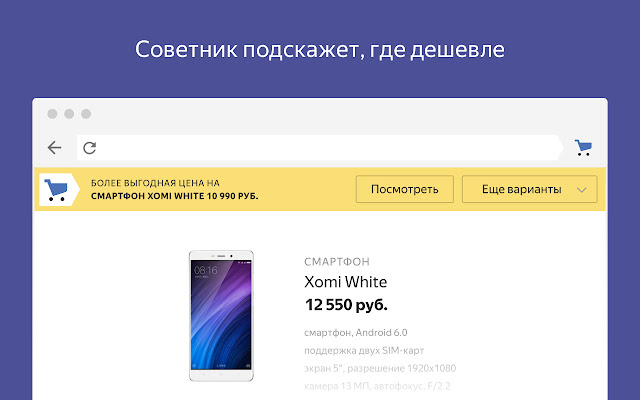Click the third gray window dot
Image resolution: width=640 pixels, height=400 pixels.
click(86, 114)
